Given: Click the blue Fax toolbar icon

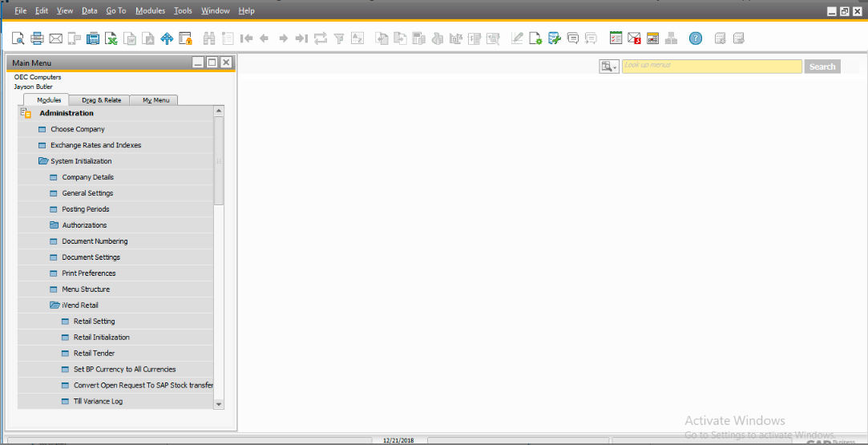Looking at the screenshot, I should pos(93,38).
